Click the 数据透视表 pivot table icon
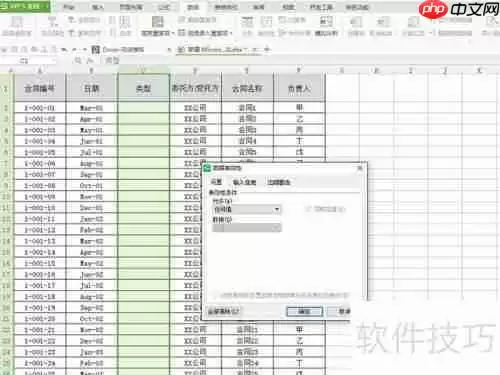 [x=17, y=22]
